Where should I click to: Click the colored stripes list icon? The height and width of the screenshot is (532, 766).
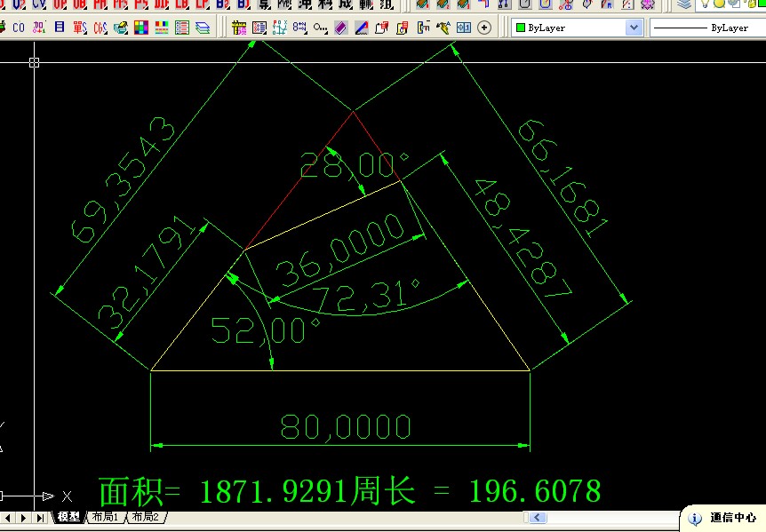[162, 28]
